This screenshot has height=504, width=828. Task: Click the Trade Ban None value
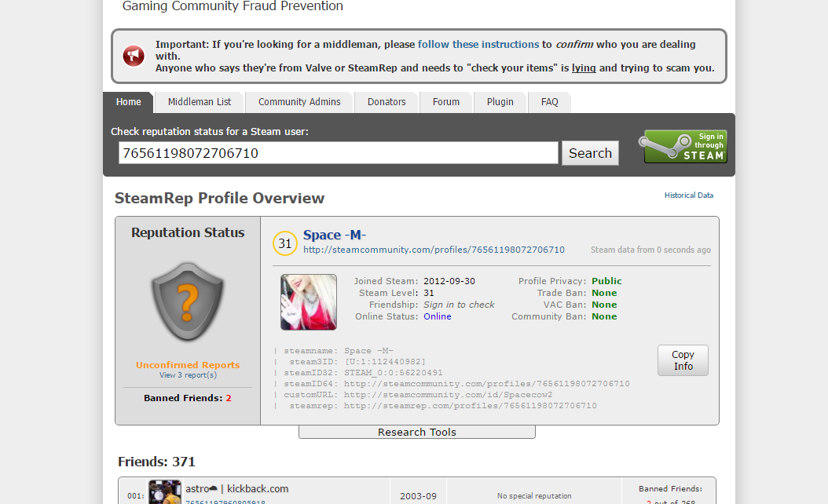604,293
